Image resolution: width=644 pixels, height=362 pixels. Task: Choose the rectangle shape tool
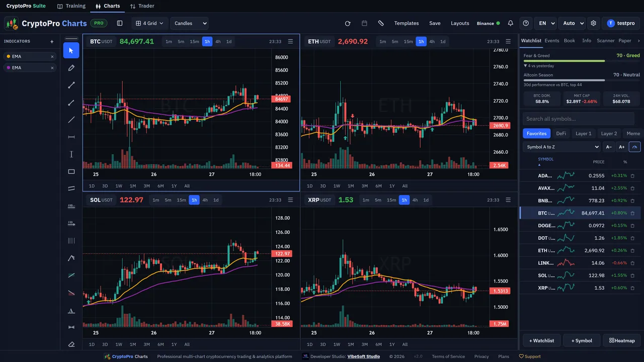71,171
